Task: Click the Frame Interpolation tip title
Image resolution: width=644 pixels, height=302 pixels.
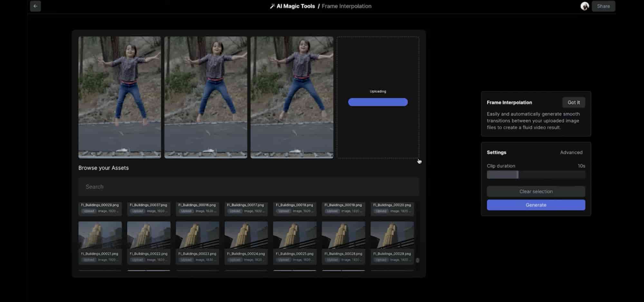Action: click(509, 102)
